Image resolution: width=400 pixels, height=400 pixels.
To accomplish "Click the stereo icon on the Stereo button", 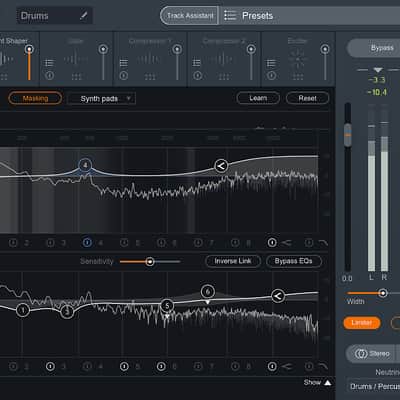I will tap(361, 354).
